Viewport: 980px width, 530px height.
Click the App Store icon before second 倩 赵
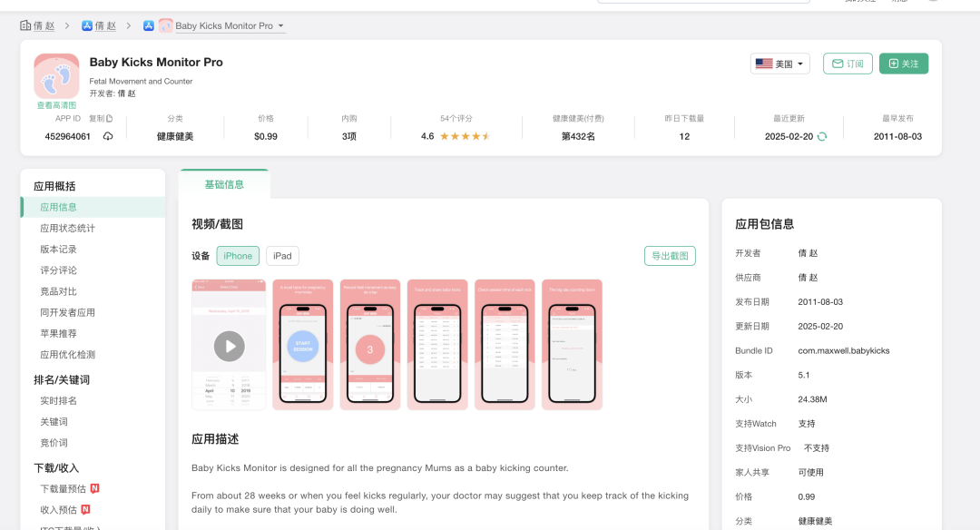87,25
